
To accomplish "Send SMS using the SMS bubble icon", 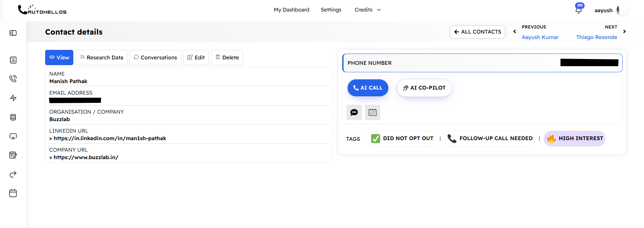I will [x=354, y=112].
